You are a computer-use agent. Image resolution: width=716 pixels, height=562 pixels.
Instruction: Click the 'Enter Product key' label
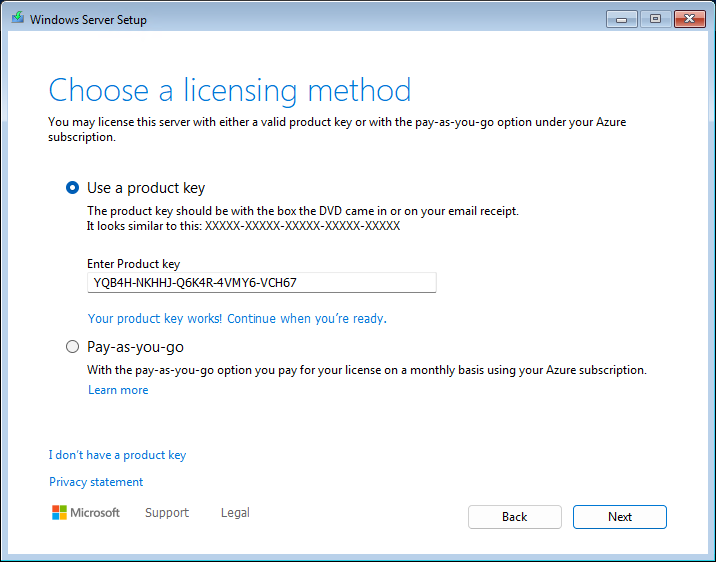point(133,264)
